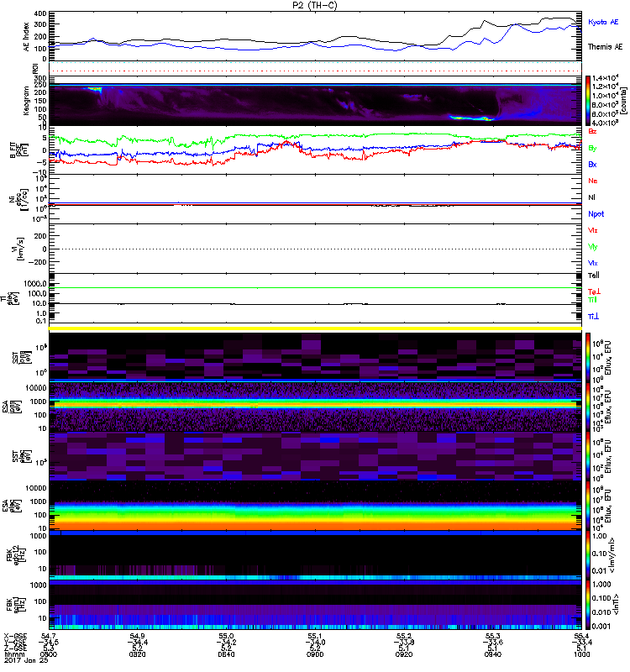Click the "1000" time axis tick label
630x672 pixels.
pyautogui.click(x=582, y=654)
